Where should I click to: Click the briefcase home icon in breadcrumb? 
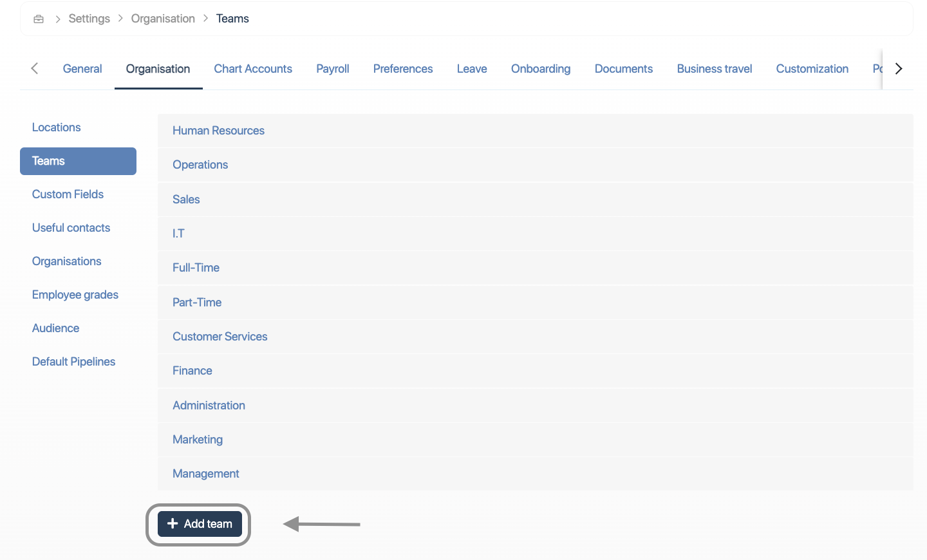(x=39, y=19)
